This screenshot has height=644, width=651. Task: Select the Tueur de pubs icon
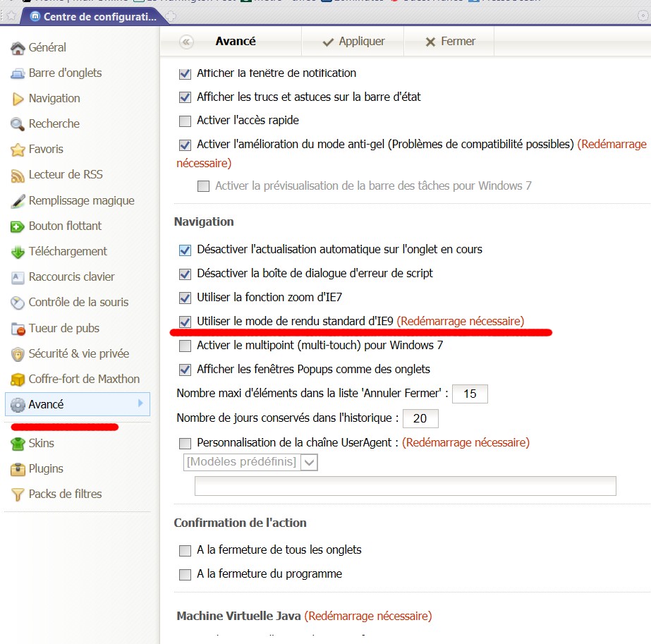click(x=18, y=329)
